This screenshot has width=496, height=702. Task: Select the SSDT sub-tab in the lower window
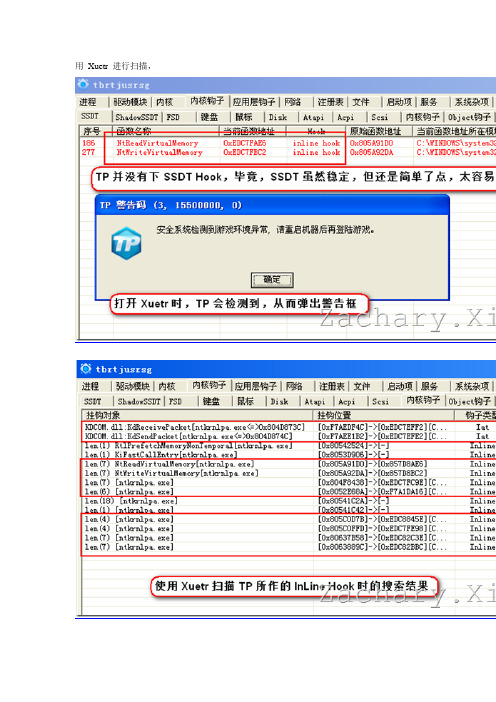click(x=93, y=401)
